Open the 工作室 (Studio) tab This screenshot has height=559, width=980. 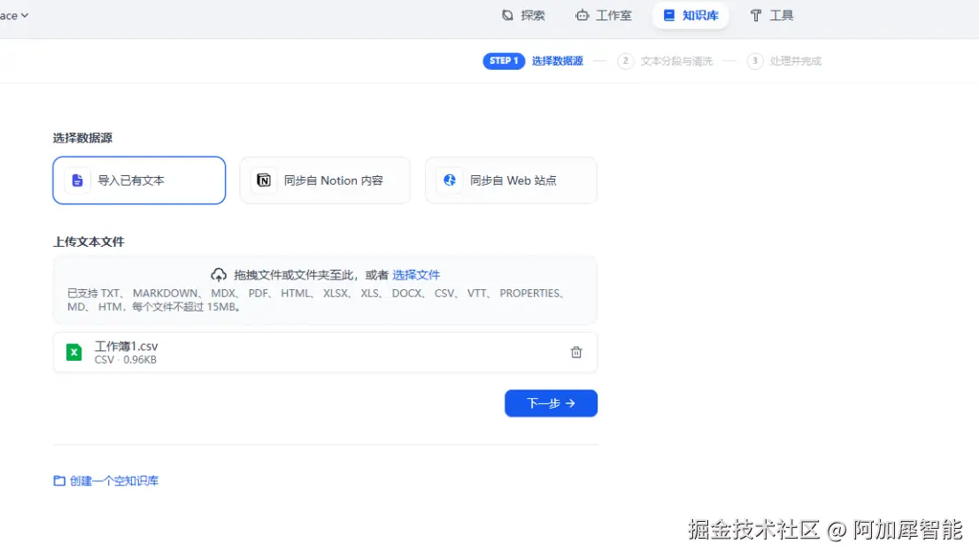pos(604,16)
